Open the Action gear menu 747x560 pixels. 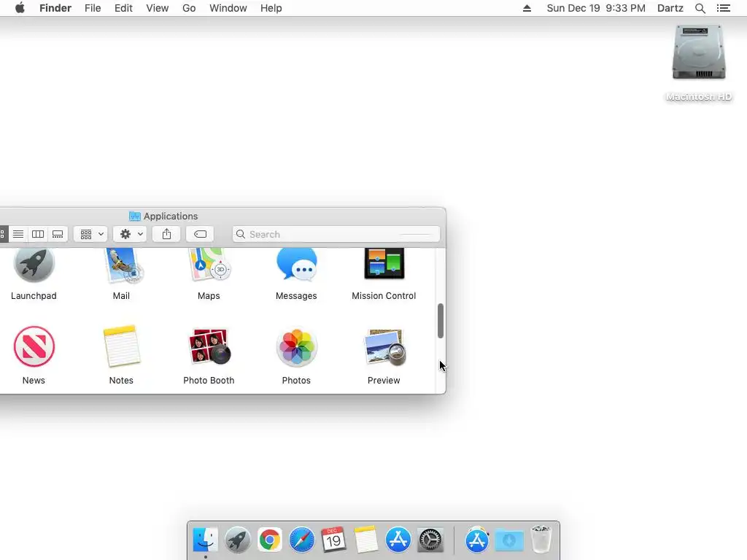[x=130, y=234]
